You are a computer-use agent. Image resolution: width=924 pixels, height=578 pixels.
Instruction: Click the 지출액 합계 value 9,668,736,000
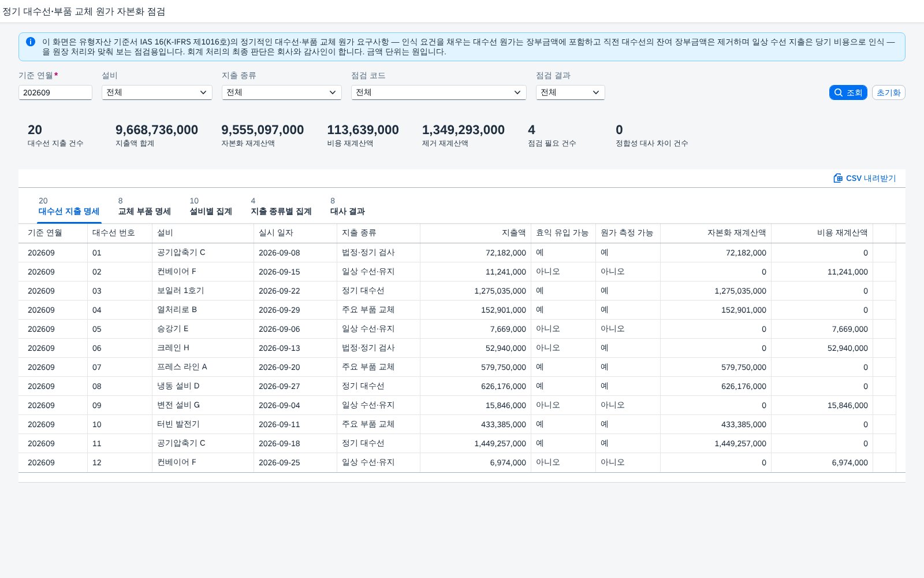[157, 130]
